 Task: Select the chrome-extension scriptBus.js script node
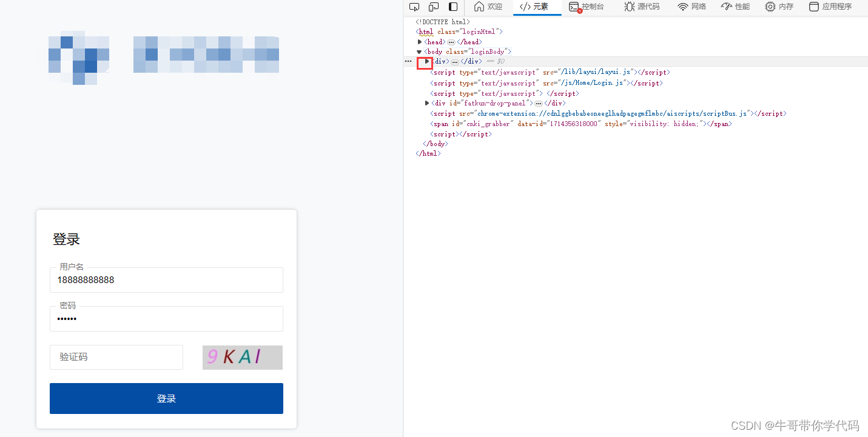(x=608, y=113)
